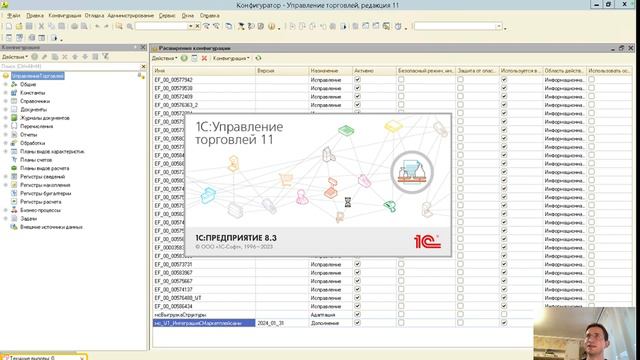The image size is (640, 360).
Task: Expand the Регистры сведений tree node
Action: pos(6,176)
